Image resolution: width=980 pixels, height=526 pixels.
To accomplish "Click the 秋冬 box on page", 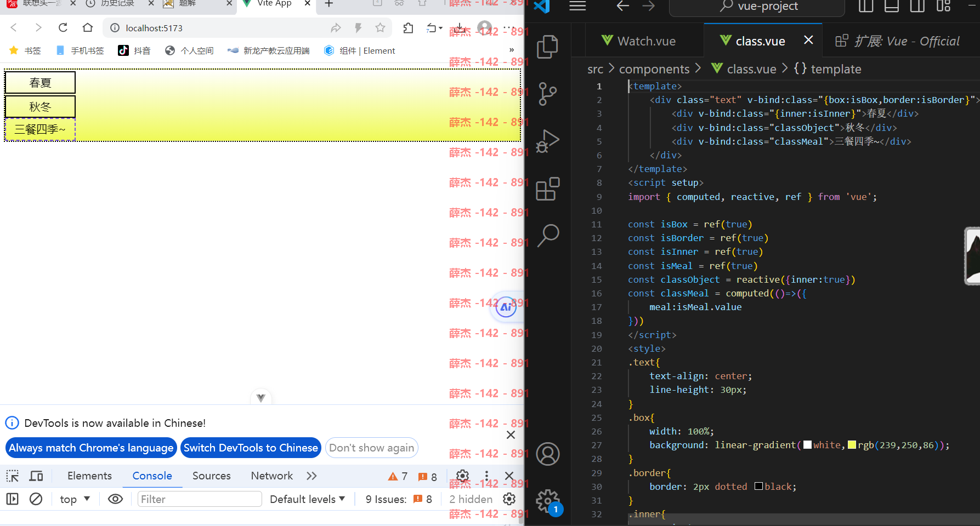I will pyautogui.click(x=40, y=106).
